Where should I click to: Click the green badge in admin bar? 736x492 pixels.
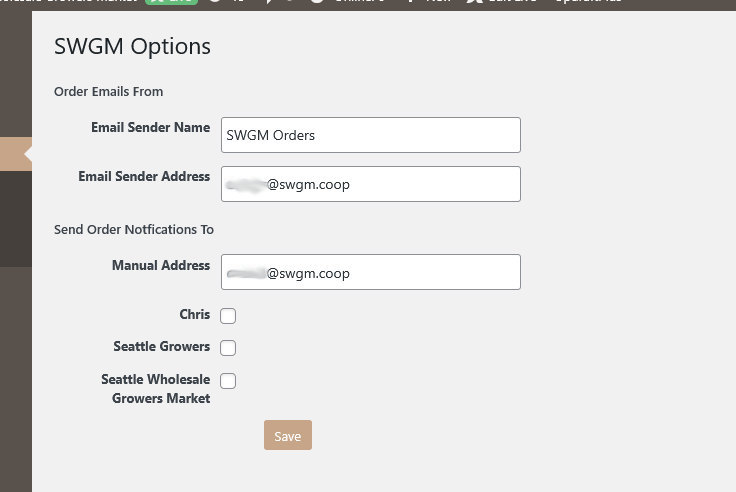[170, 3]
